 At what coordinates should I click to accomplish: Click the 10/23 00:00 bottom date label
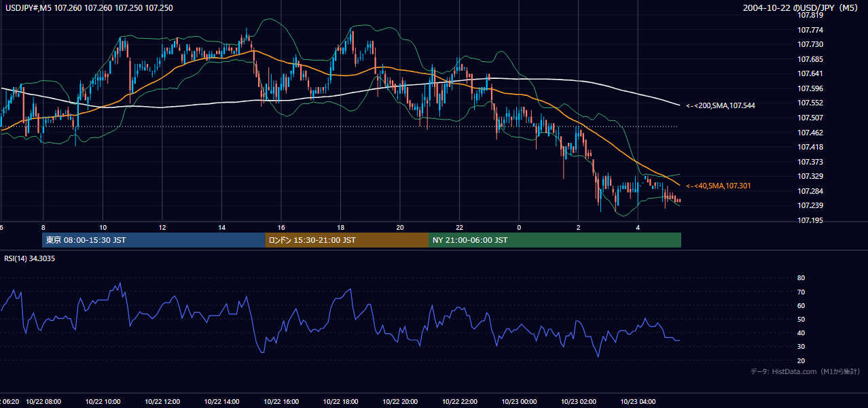(x=519, y=402)
